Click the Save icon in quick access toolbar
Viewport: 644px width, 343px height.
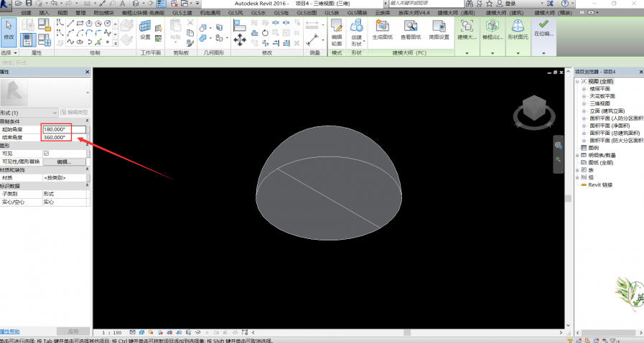point(29,4)
